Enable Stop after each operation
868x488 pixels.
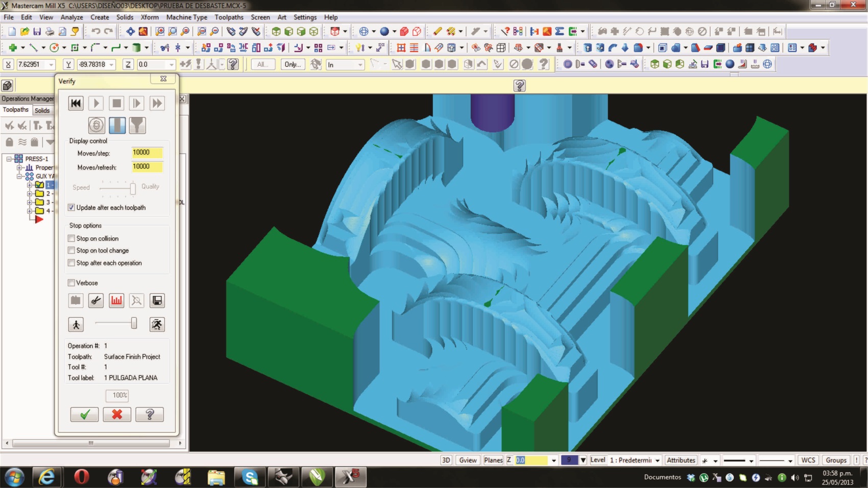coord(71,263)
